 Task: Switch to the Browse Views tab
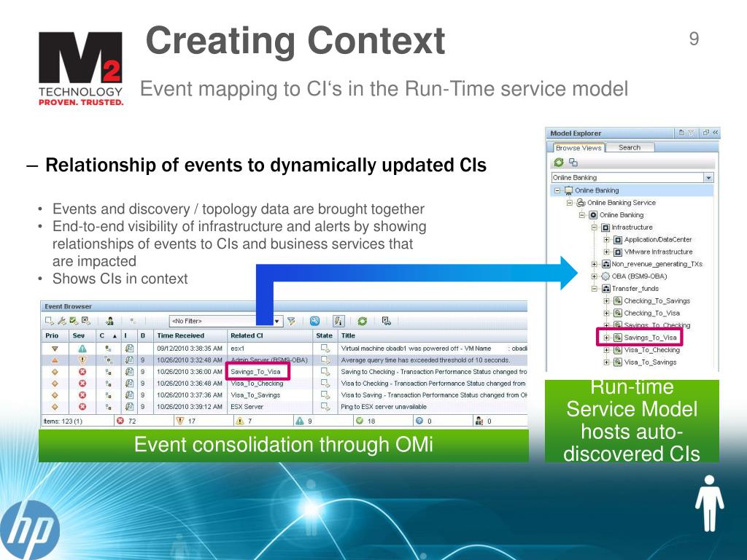tap(578, 147)
